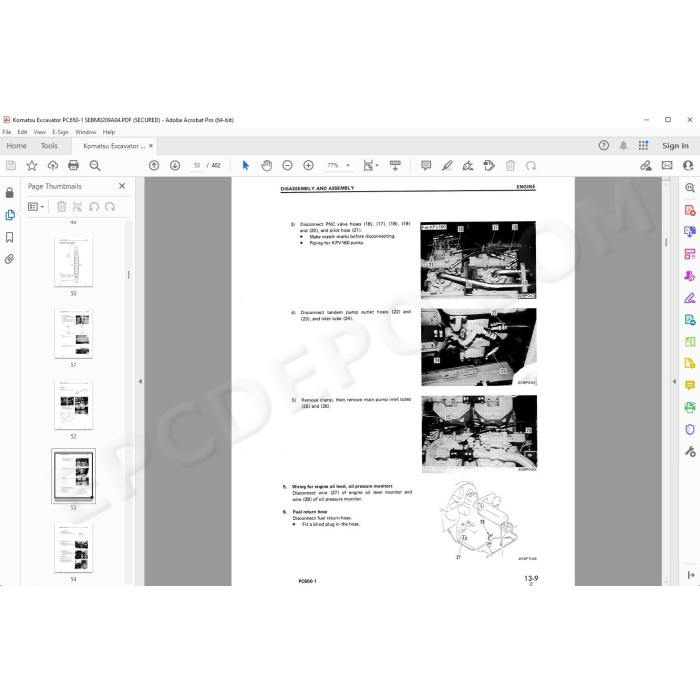Select page 54 thumbnail
The width and height of the screenshot is (700, 700).
pyautogui.click(x=73, y=548)
